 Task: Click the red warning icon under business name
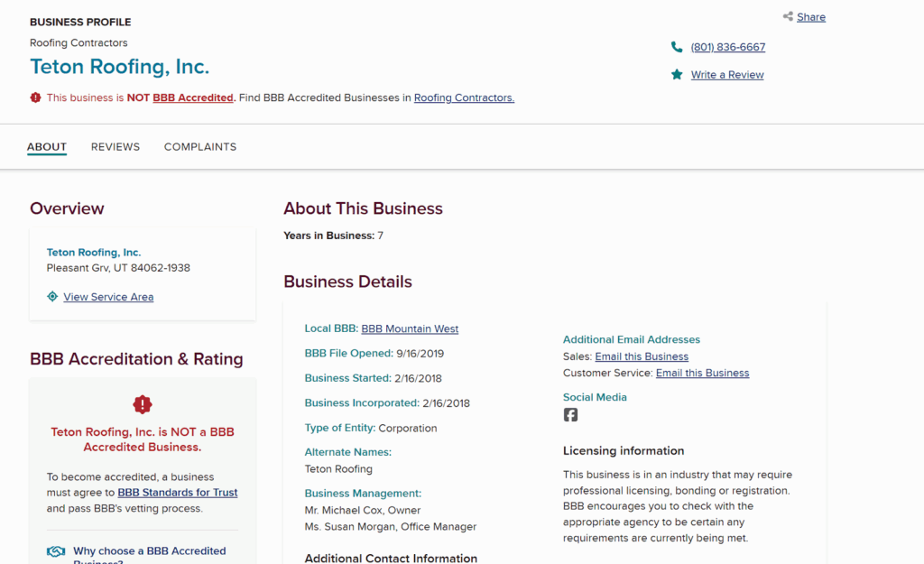pos(35,97)
